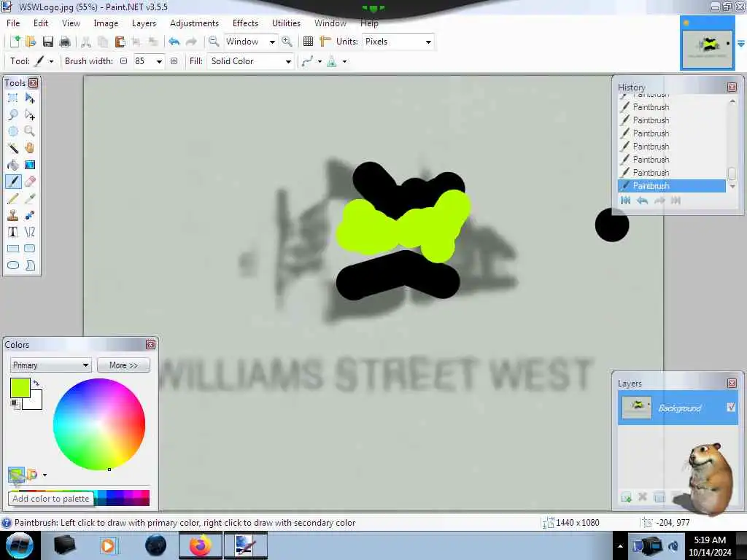Select the Paint Bucket tool
747x560 pixels.
click(13, 165)
